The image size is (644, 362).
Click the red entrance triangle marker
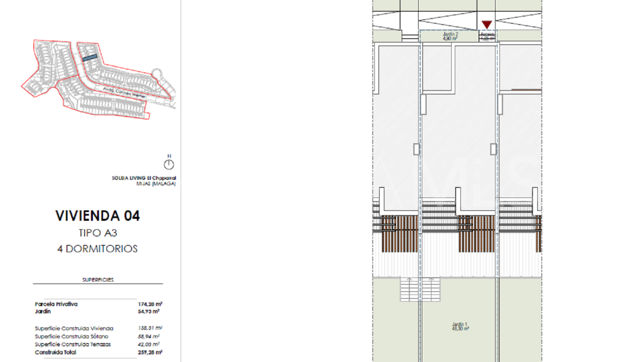click(x=487, y=24)
